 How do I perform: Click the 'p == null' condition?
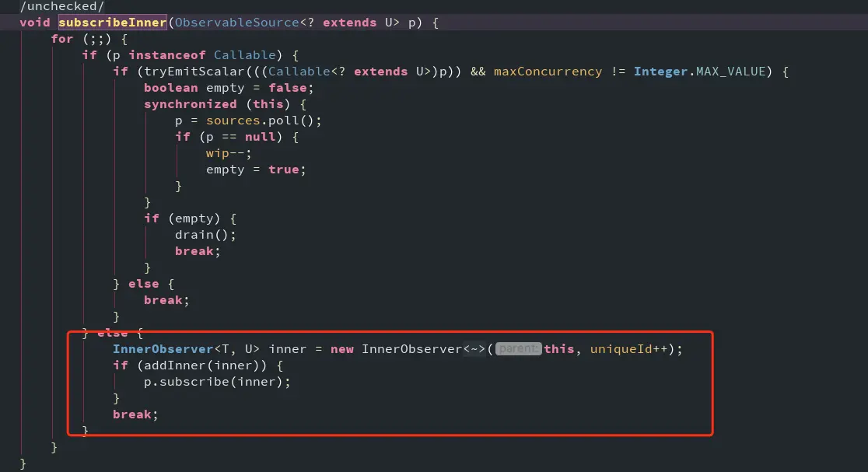(x=240, y=137)
